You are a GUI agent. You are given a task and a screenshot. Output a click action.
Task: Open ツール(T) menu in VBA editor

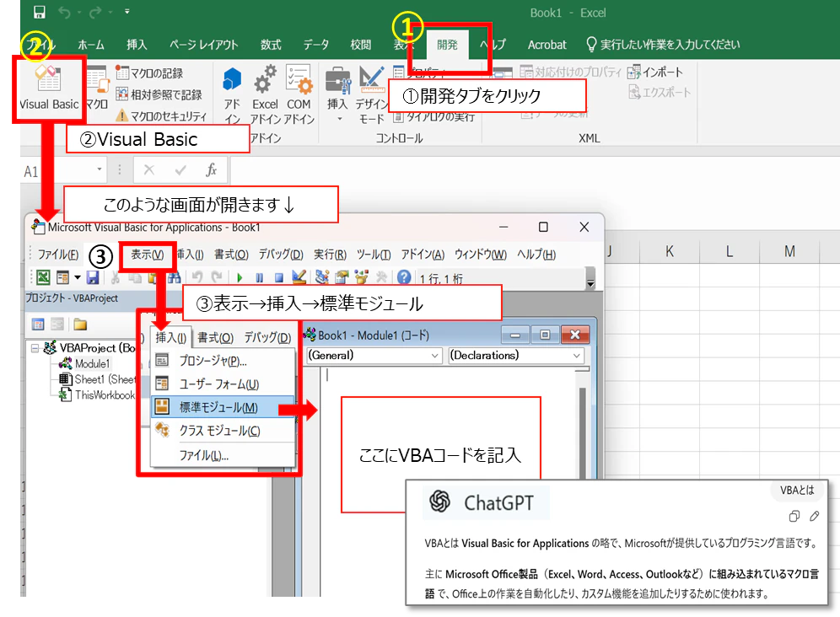pos(374,255)
